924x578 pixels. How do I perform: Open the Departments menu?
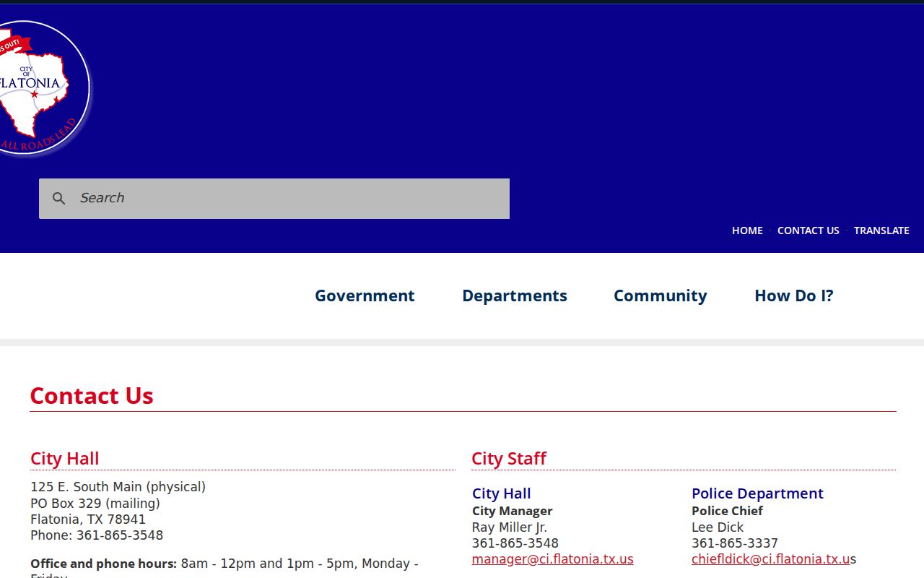point(515,296)
